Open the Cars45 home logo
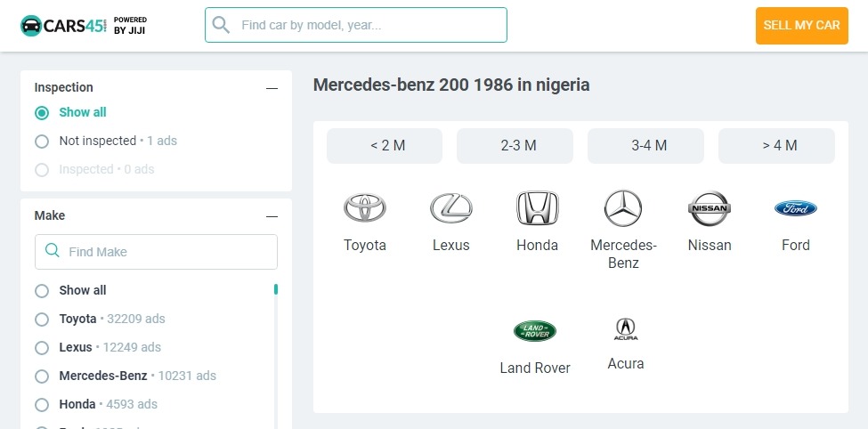 pyautogui.click(x=62, y=26)
